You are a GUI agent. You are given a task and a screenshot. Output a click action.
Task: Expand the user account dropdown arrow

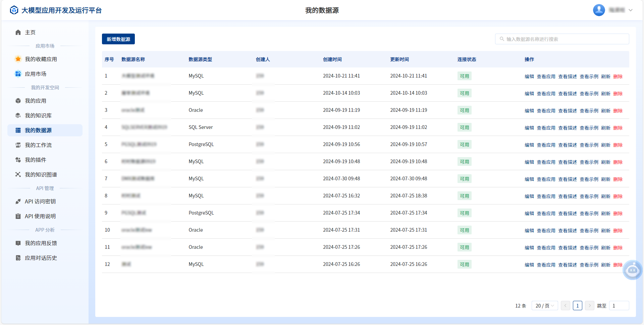631,10
